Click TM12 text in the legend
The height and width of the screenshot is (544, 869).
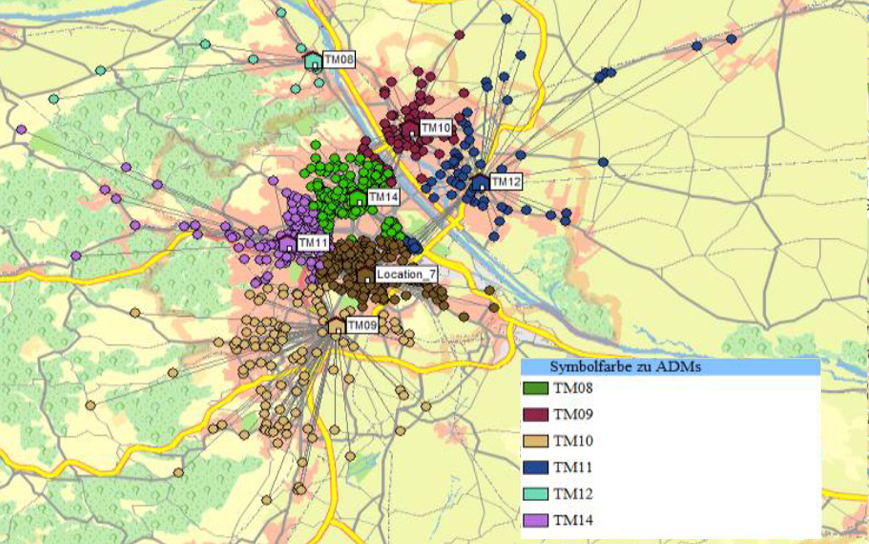573,494
